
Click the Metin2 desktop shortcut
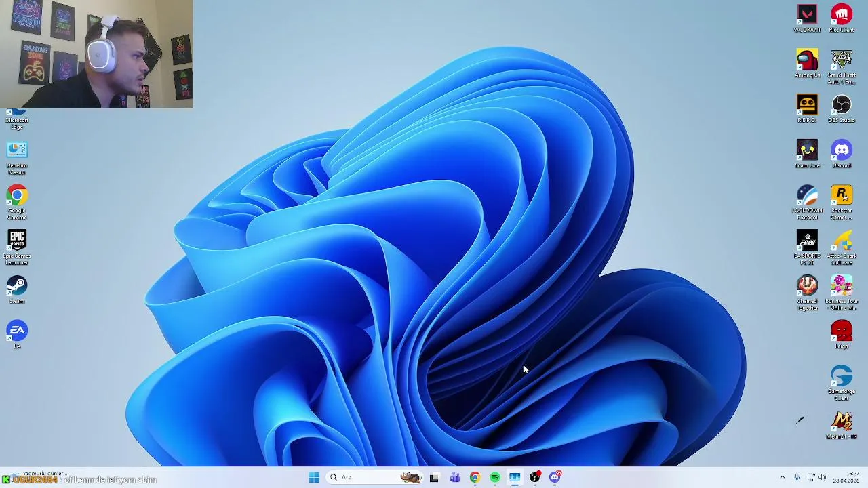tap(842, 425)
